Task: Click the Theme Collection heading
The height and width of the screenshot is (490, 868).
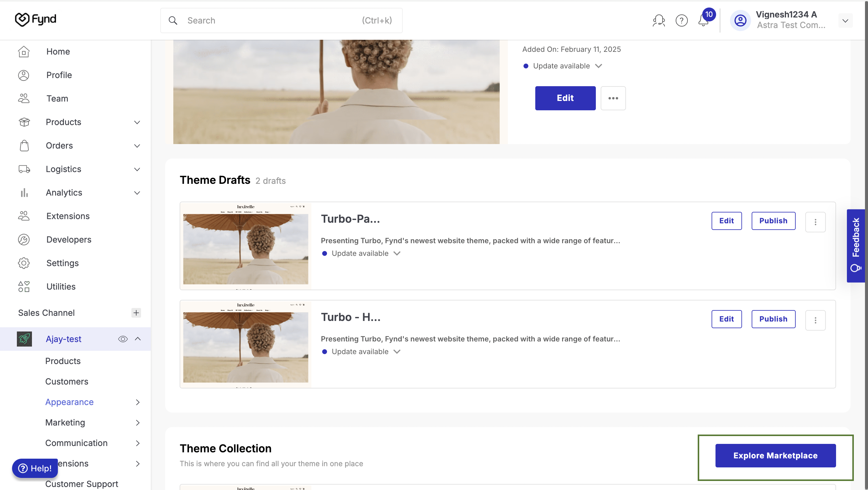Action: (x=225, y=448)
